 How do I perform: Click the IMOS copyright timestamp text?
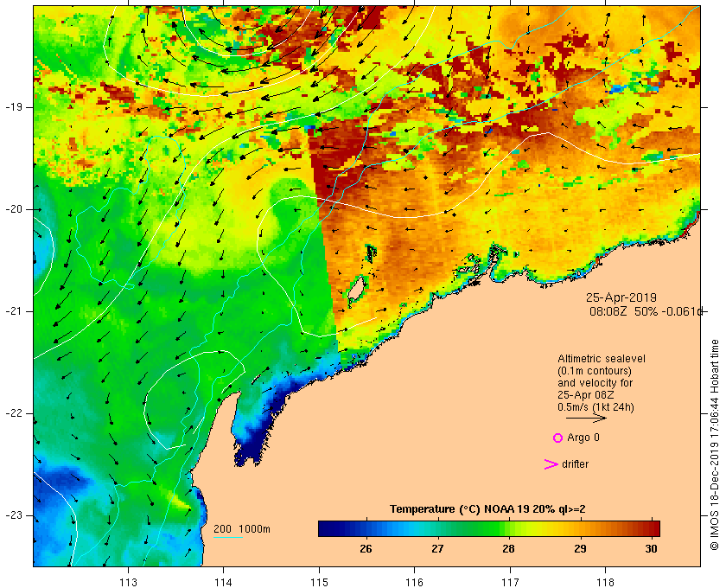point(715,444)
